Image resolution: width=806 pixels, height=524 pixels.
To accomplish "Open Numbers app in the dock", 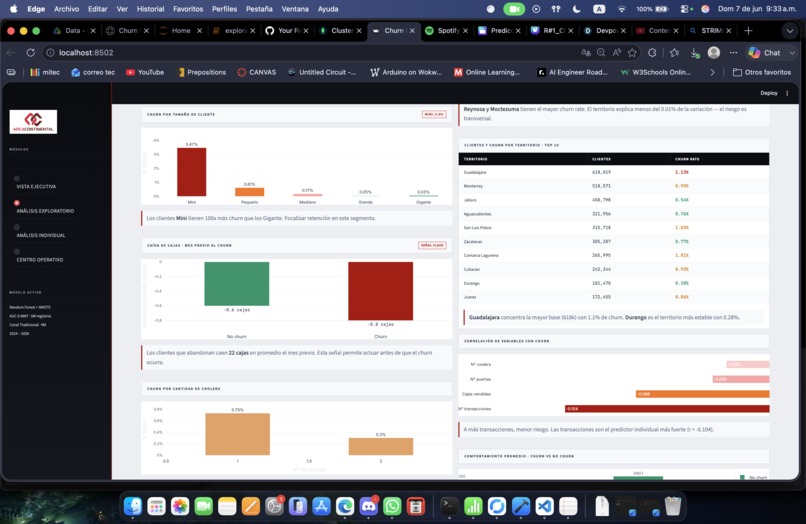I will click(x=473, y=507).
